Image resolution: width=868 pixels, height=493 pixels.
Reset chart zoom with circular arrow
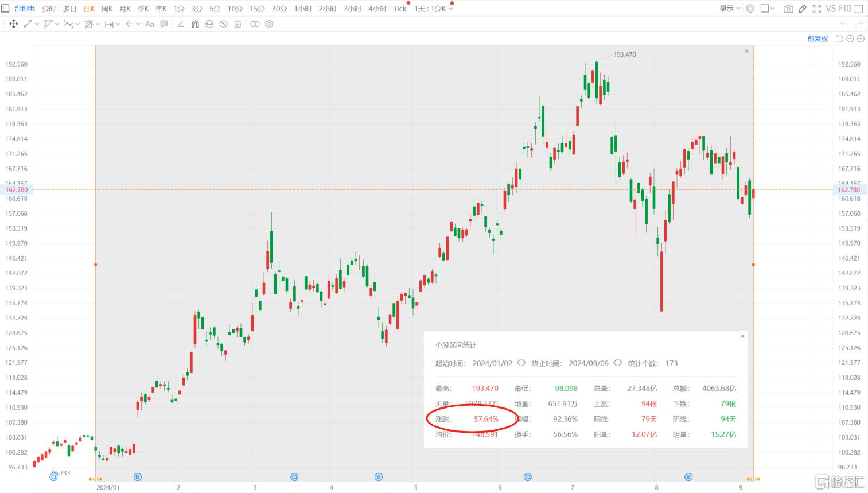(840, 38)
